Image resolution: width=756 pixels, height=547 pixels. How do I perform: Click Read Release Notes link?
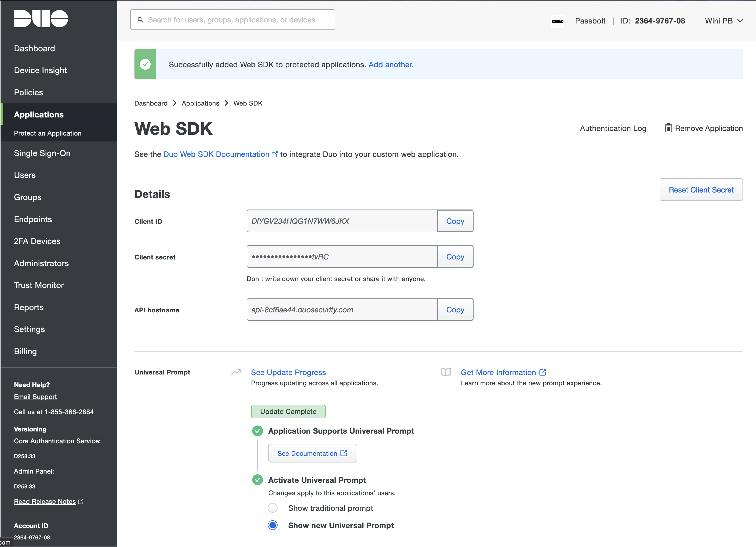pyautogui.click(x=45, y=501)
